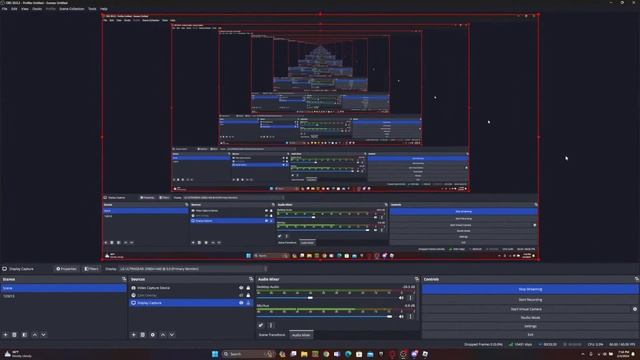Viewport: 640px width, 360px height.
Task: Click Start Virtual Camera button
Action: click(527, 309)
